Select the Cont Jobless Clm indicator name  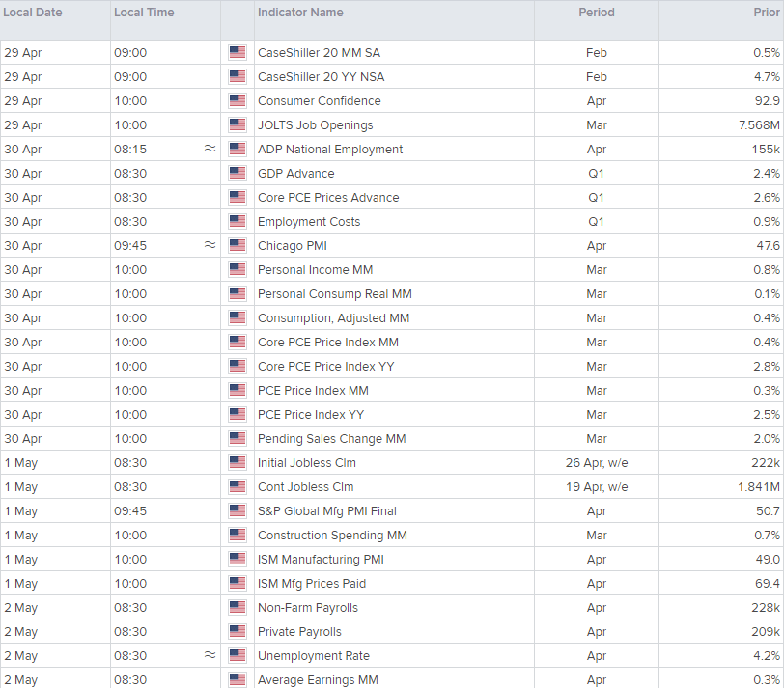[305, 486]
